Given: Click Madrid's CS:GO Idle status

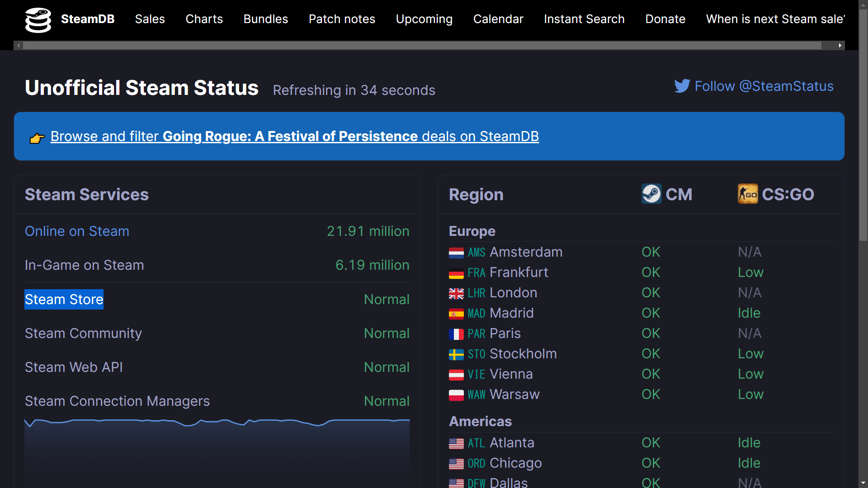Looking at the screenshot, I should (749, 313).
